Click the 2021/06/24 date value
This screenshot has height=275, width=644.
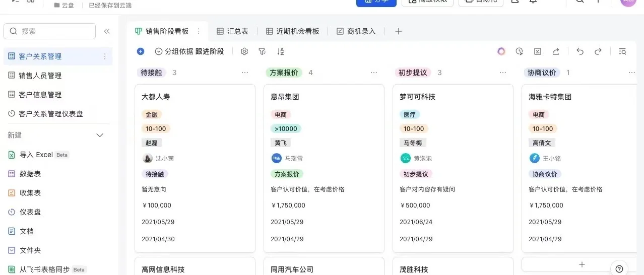point(416,222)
